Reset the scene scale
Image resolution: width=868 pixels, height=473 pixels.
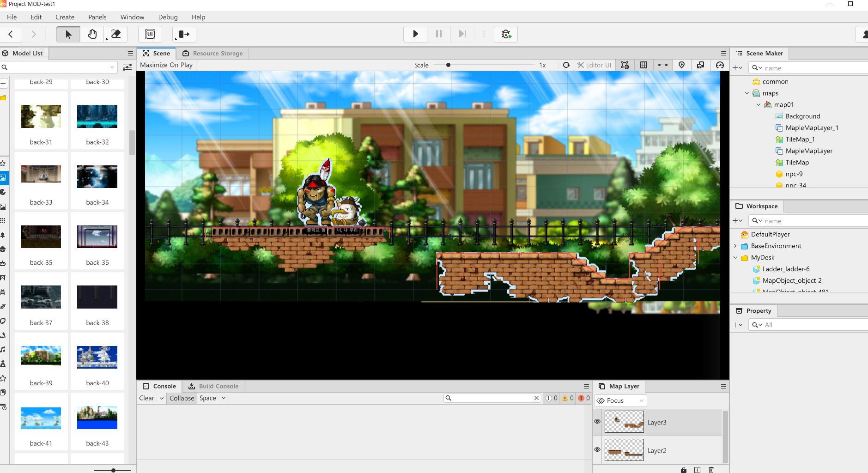[x=566, y=65]
